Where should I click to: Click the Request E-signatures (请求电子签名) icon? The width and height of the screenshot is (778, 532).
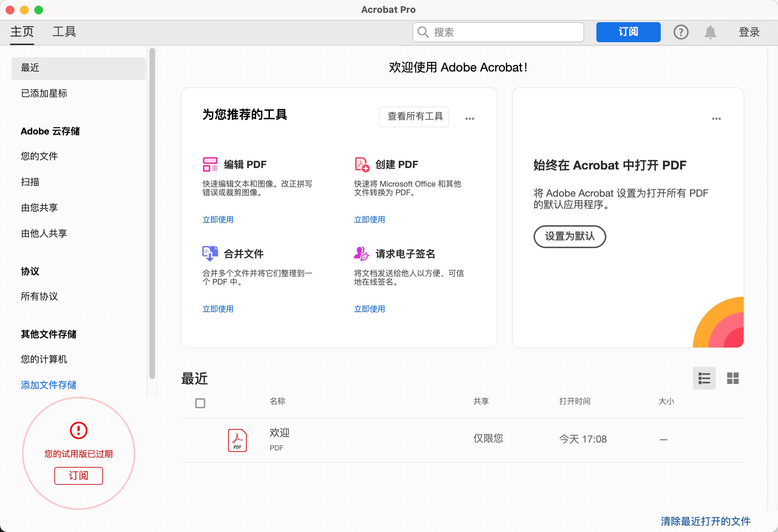click(x=361, y=253)
